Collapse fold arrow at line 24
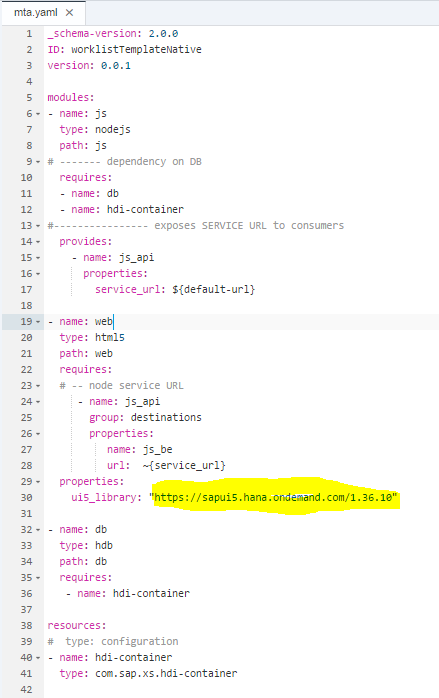 pyautogui.click(x=38, y=402)
